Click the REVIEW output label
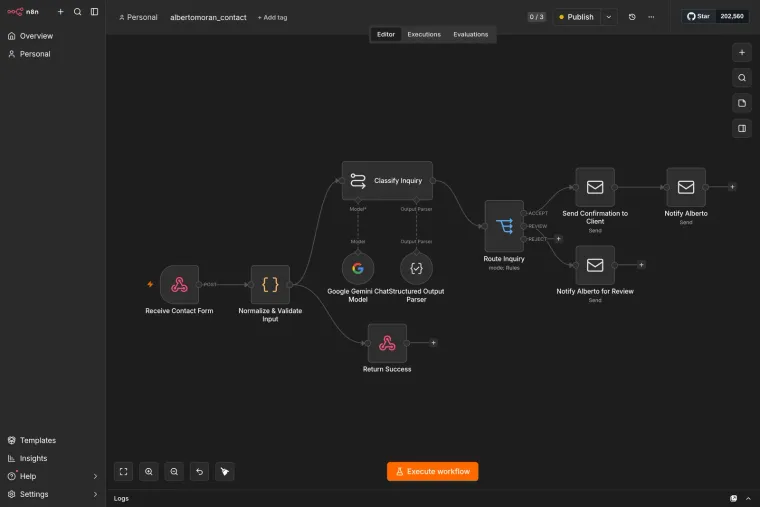The image size is (760, 507). click(538, 226)
